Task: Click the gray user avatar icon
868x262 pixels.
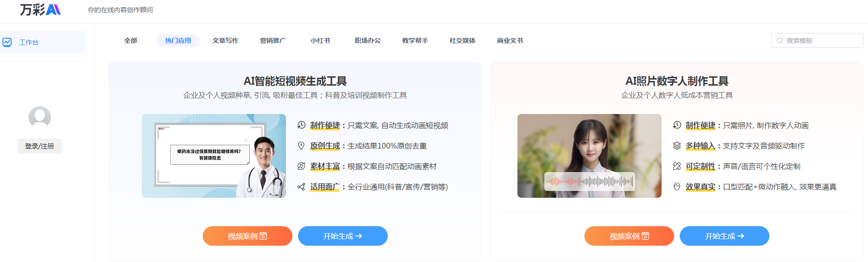Action: (x=40, y=117)
